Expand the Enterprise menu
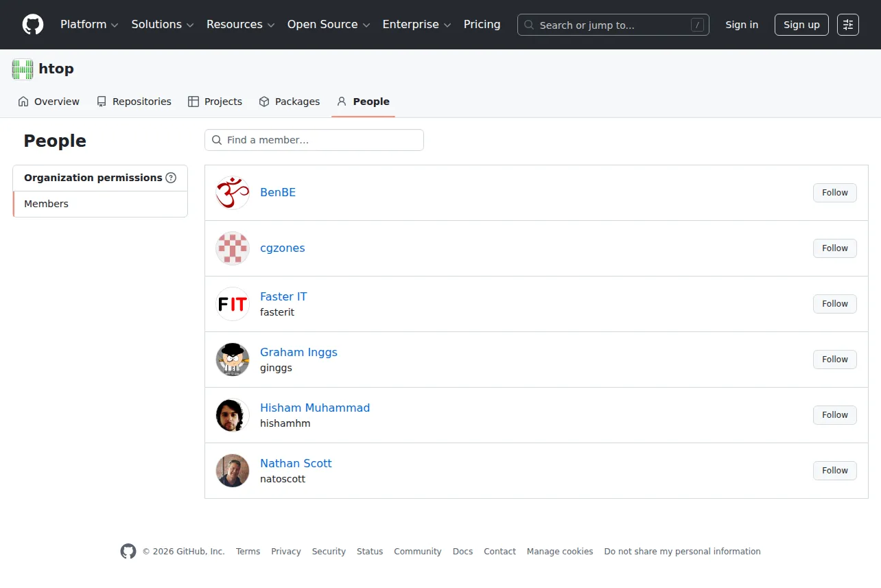 click(x=416, y=25)
